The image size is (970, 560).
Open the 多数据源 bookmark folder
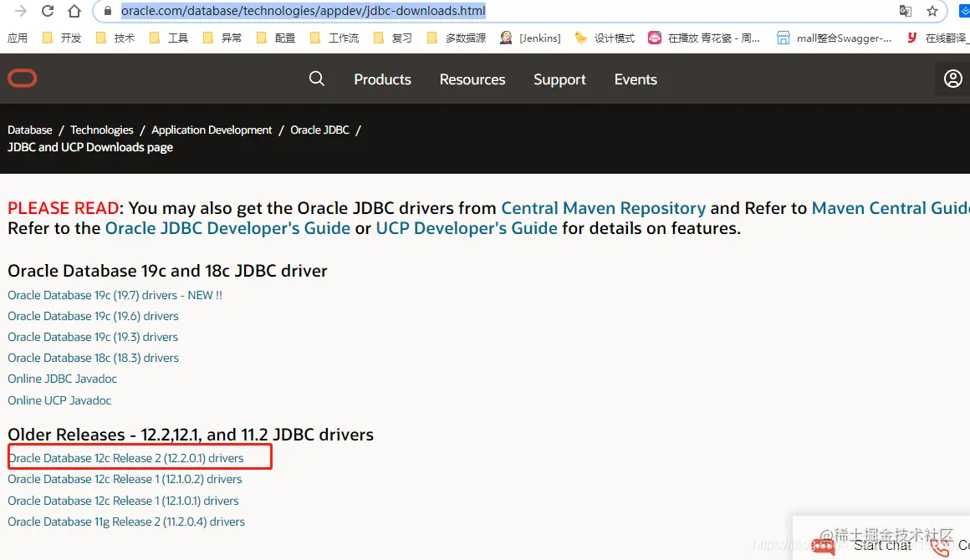457,38
